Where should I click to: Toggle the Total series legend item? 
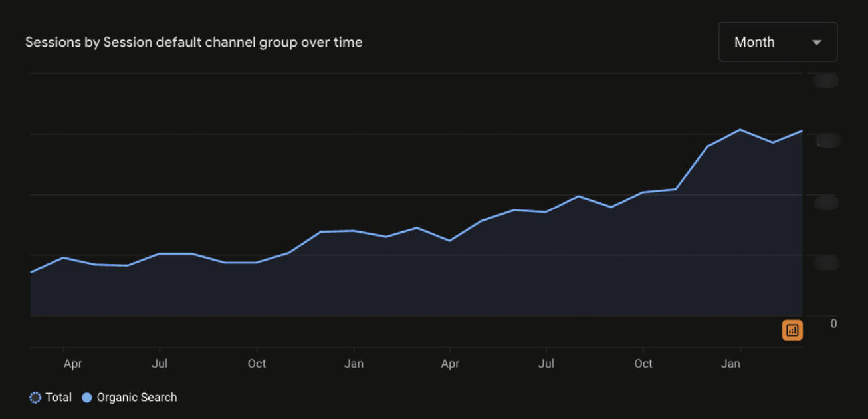click(51, 398)
